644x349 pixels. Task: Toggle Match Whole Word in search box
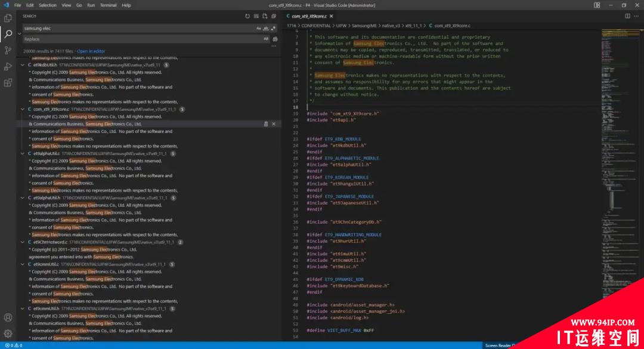(x=266, y=29)
